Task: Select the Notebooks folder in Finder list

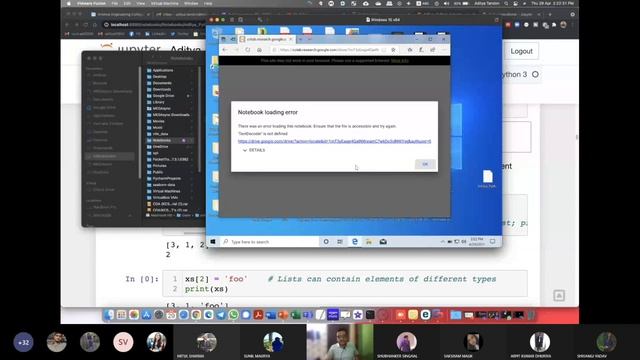Action: pos(162,140)
